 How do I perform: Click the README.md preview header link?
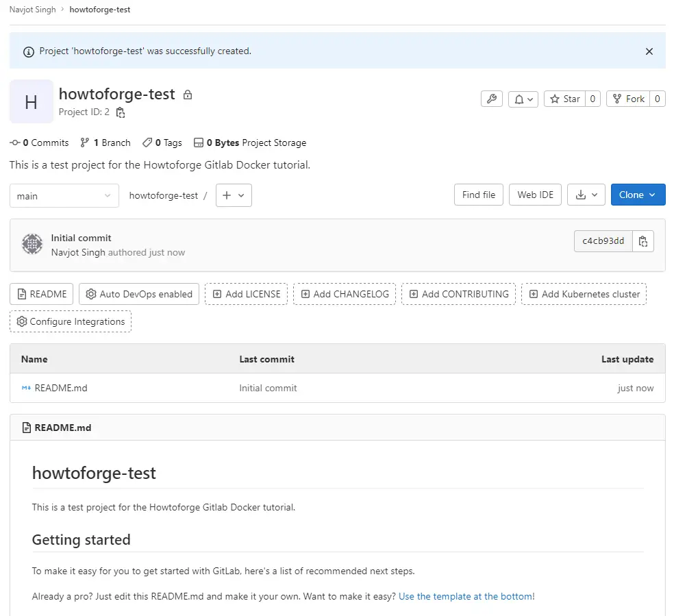pyautogui.click(x=63, y=428)
